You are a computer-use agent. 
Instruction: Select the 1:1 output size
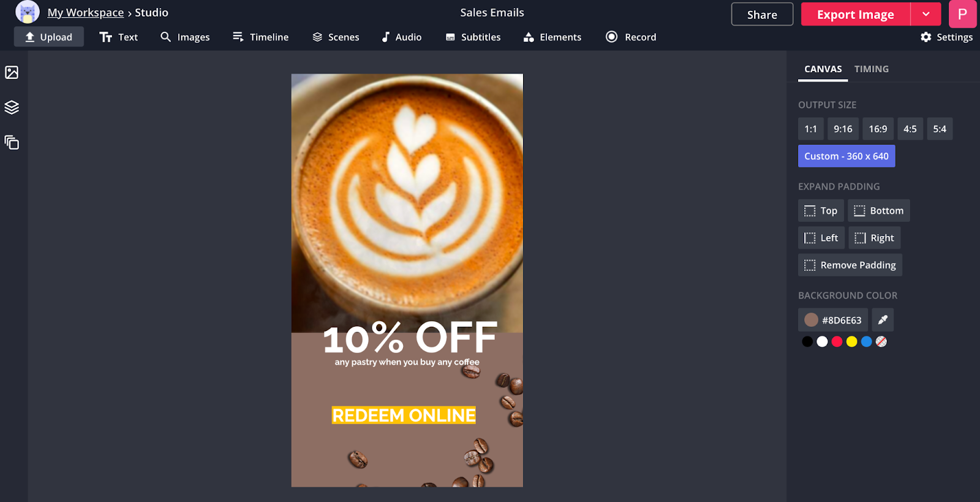click(x=810, y=129)
